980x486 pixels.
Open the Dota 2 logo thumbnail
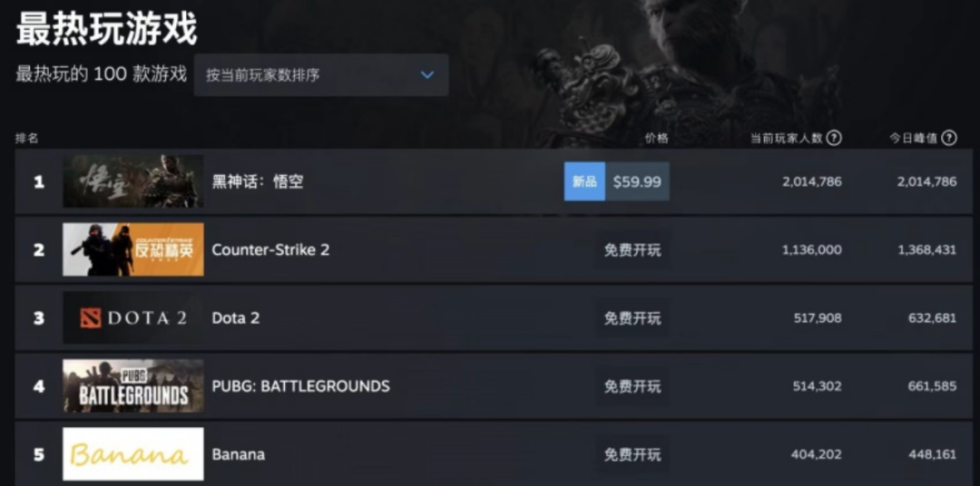point(133,317)
